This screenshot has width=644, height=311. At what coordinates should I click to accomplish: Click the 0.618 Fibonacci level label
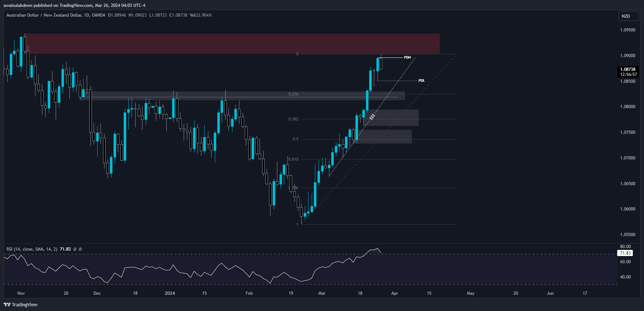(293, 159)
